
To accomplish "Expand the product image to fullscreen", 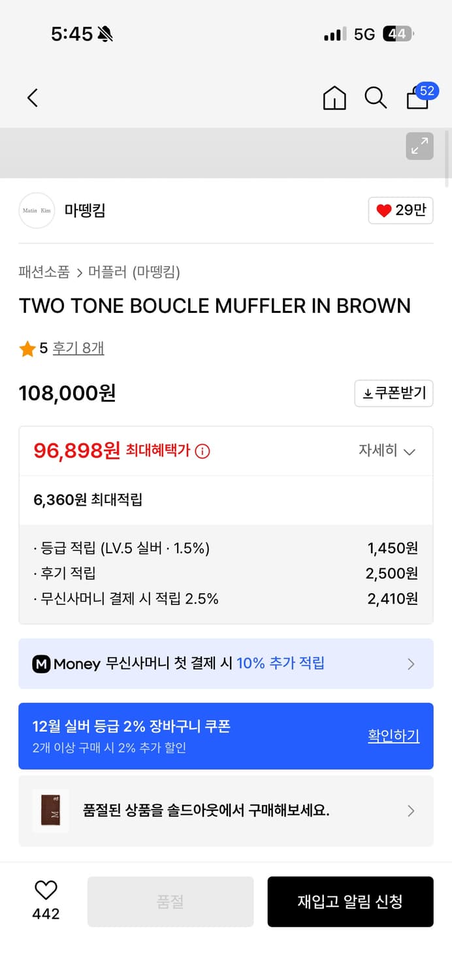I will point(419,146).
